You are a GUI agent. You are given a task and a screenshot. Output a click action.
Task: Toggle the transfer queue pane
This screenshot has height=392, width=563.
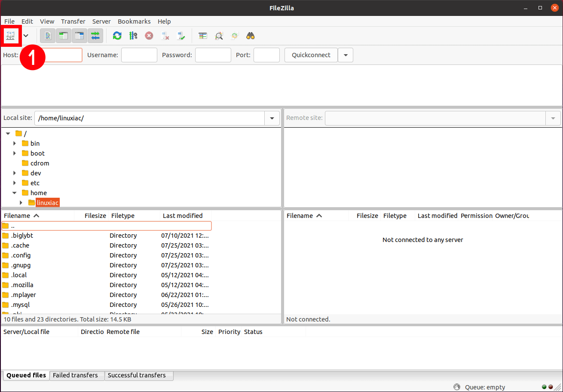coord(95,36)
